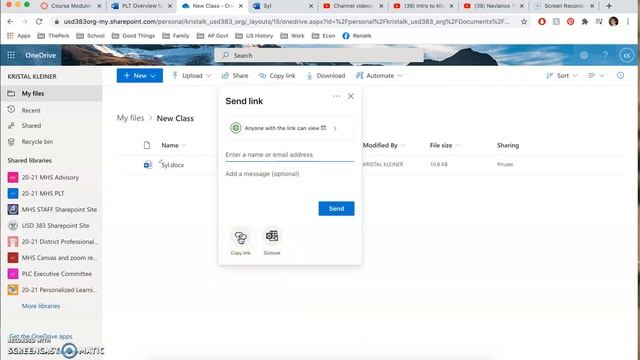The width and height of the screenshot is (640, 360).
Task: Open the AP Govt bookmarks folder
Action: 212,36
